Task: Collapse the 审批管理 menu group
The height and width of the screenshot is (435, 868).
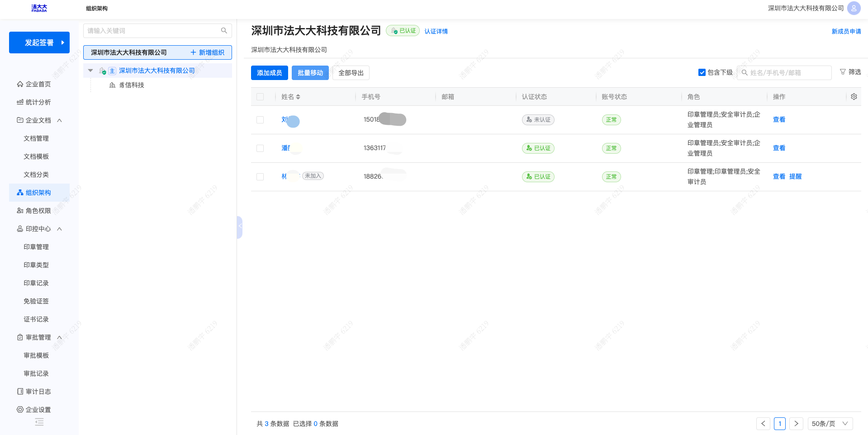Action: point(59,337)
